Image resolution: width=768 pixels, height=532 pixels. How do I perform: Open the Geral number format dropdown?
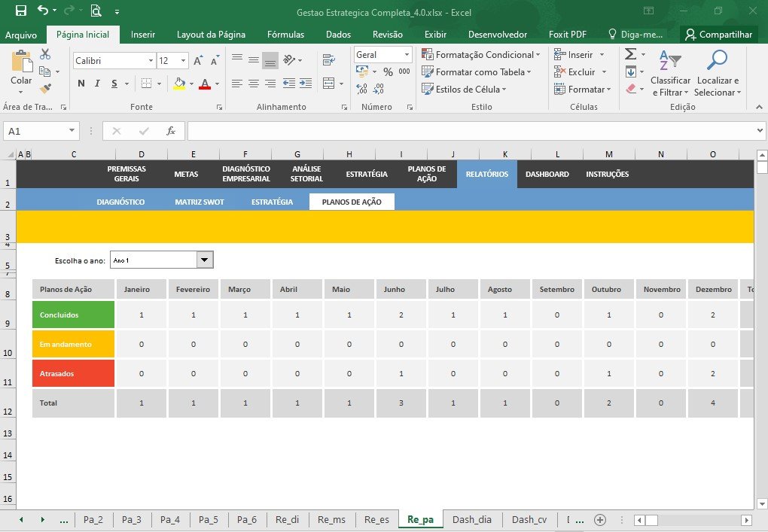pos(407,55)
